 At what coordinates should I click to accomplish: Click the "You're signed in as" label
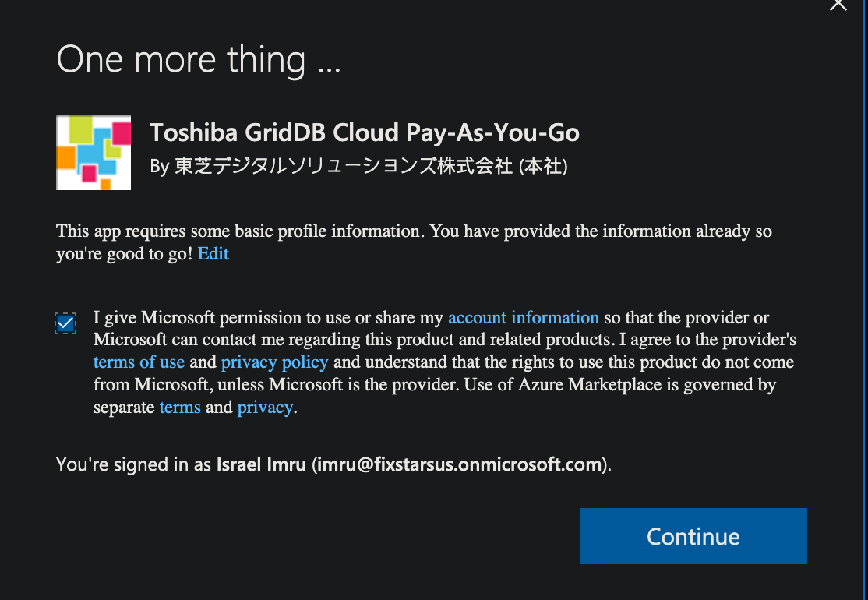tap(134, 465)
